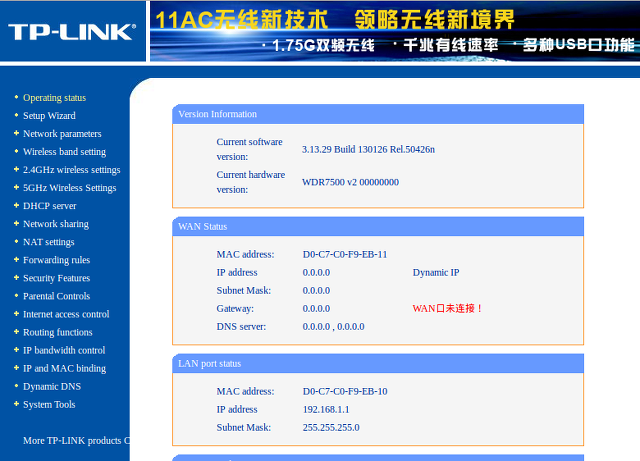Click the red WAN not connected warning

point(448,308)
